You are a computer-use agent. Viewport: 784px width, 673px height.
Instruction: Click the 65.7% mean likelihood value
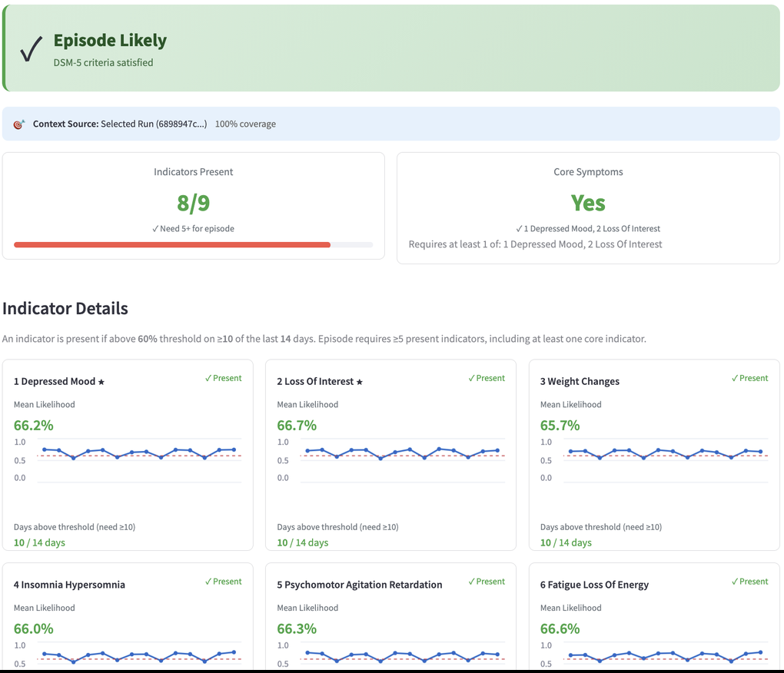click(x=560, y=426)
